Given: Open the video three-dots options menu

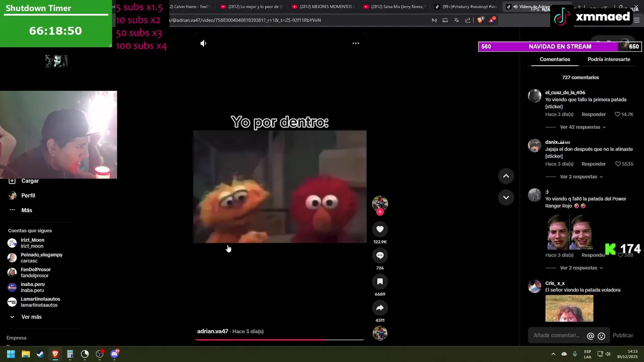Looking at the screenshot, I should click(356, 43).
